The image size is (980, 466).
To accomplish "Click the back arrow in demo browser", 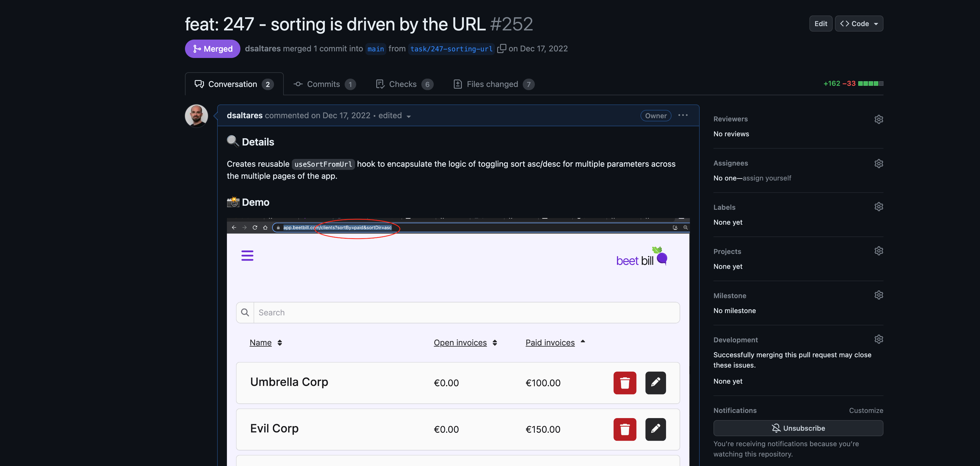I will [x=234, y=227].
